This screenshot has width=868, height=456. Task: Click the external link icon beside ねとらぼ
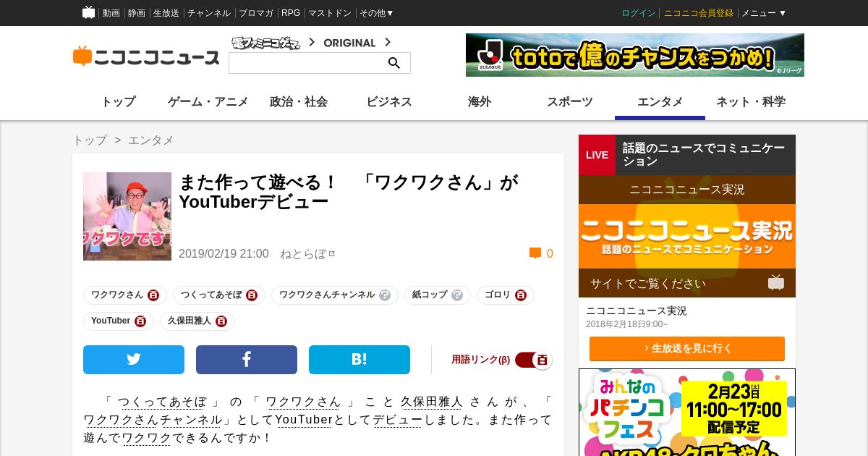(331, 254)
